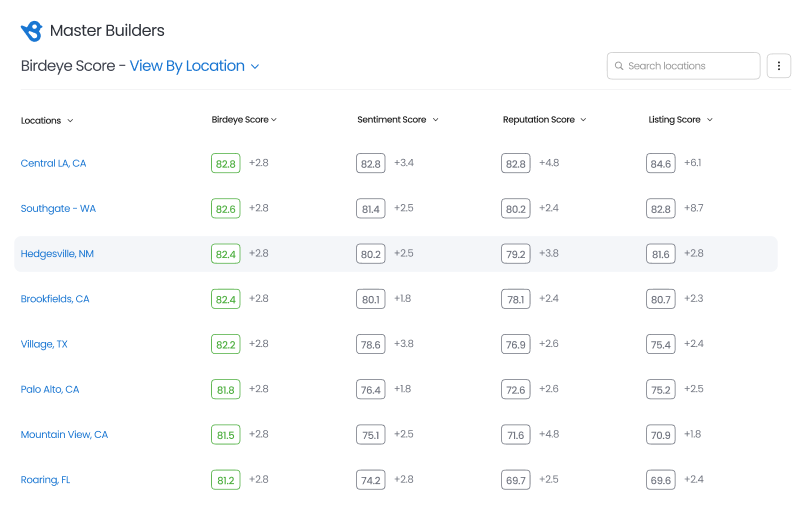
Task: Click Hedgesville's Listing score 81.6
Action: coord(661,254)
